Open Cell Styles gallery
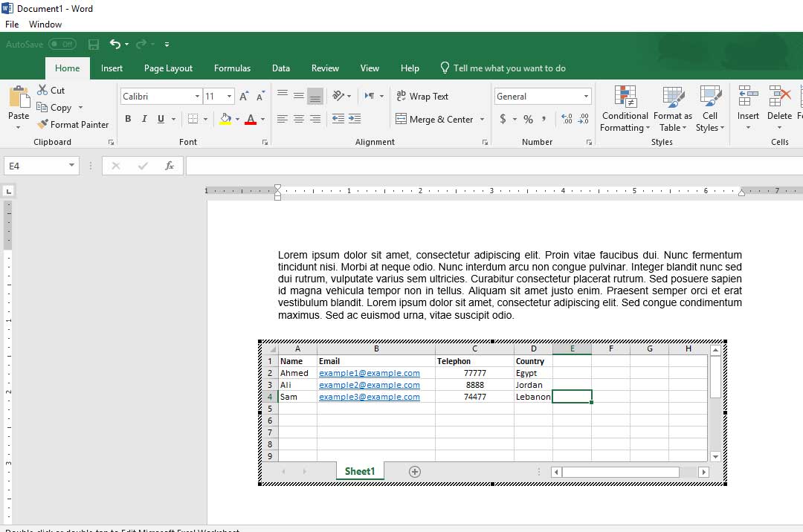This screenshot has width=803, height=532. coord(710,109)
